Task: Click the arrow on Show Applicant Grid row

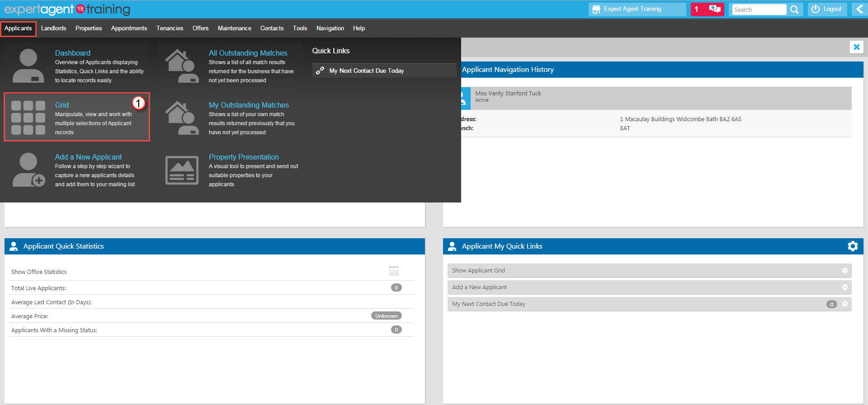Action: 844,270
